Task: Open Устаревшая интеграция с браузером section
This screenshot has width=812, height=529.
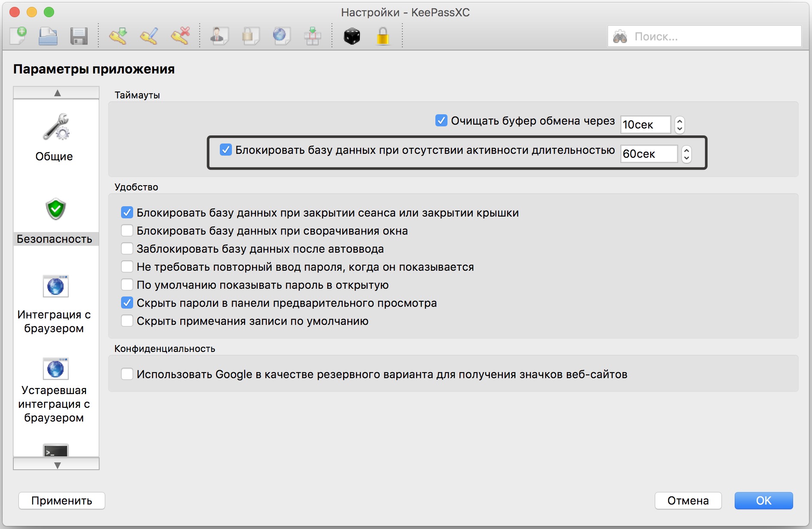Action: pos(55,391)
